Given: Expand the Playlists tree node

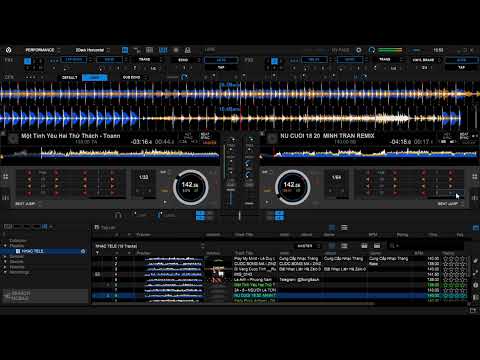Looking at the screenshot, I should 5,246.
